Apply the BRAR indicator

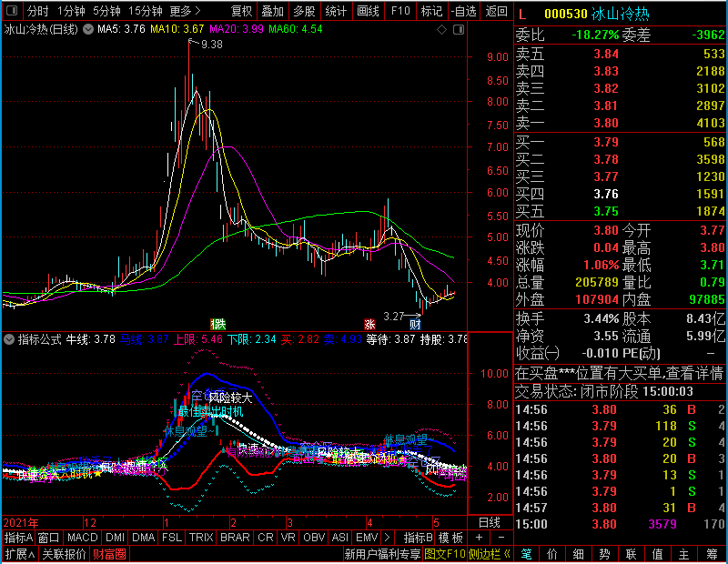[235, 538]
